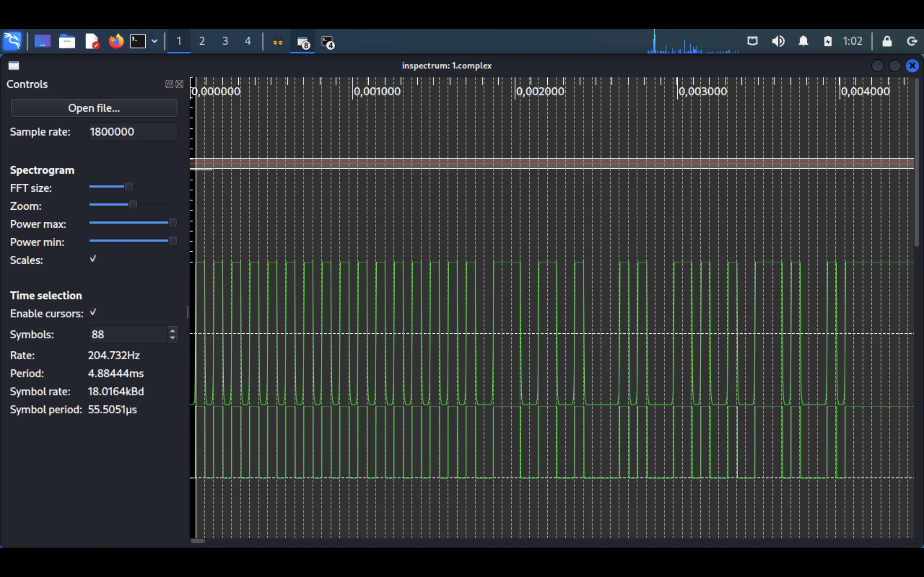Click the Open file... button

pyautogui.click(x=93, y=108)
